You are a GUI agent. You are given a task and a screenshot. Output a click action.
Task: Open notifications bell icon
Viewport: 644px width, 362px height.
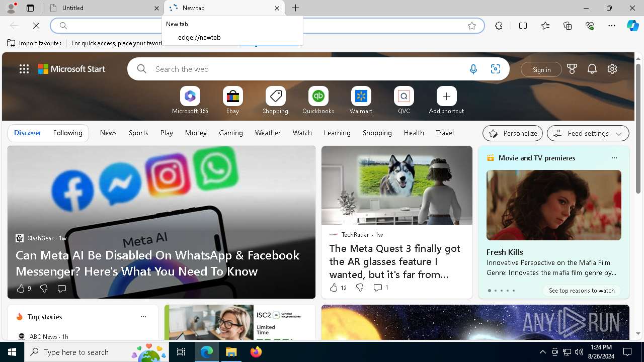coord(592,69)
